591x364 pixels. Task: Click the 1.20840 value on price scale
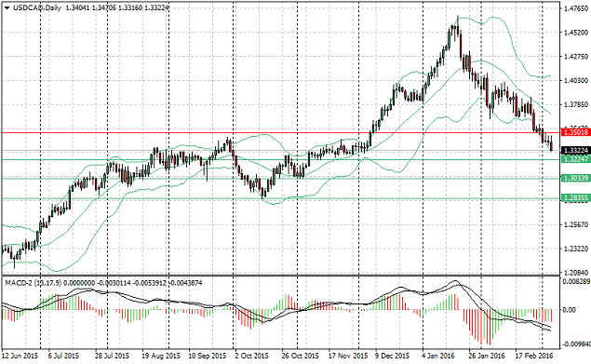576,273
